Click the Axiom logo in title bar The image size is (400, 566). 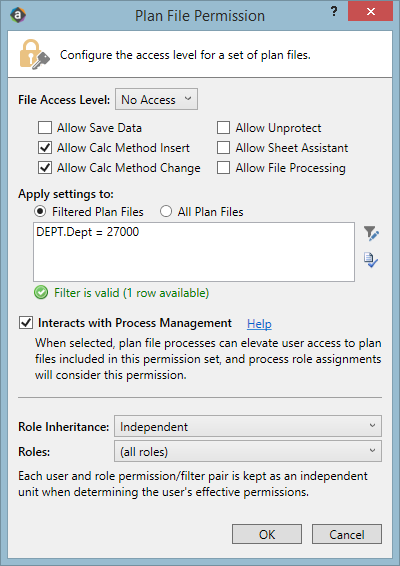18,15
